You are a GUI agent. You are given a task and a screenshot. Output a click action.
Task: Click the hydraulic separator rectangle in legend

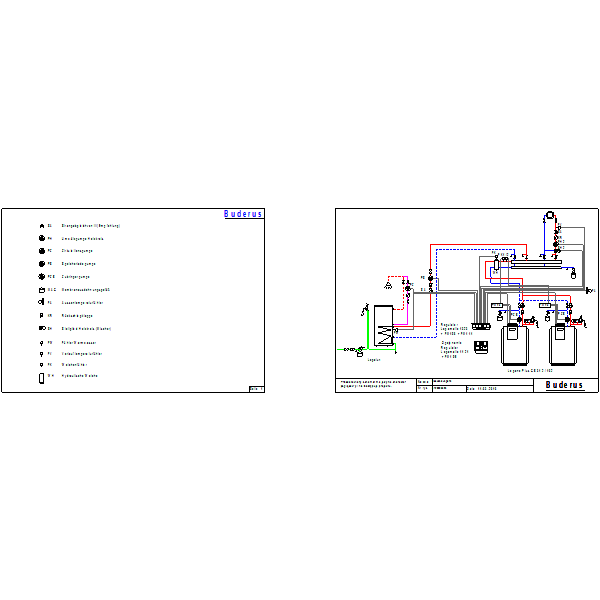click(x=41, y=378)
